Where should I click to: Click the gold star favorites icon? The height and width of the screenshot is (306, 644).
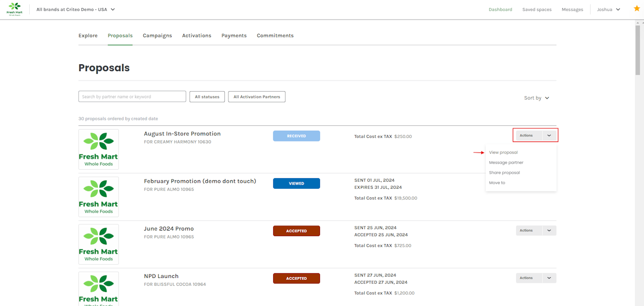click(x=637, y=9)
